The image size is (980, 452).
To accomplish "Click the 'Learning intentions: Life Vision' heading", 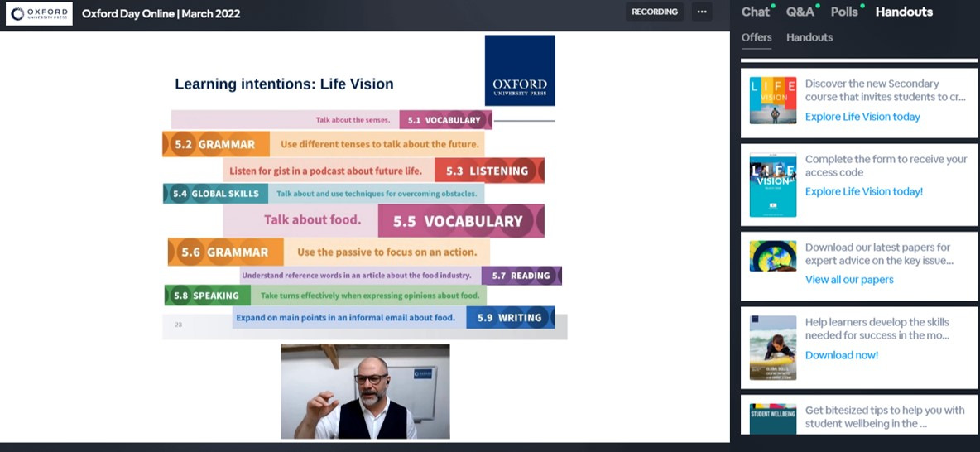I will click(x=285, y=84).
